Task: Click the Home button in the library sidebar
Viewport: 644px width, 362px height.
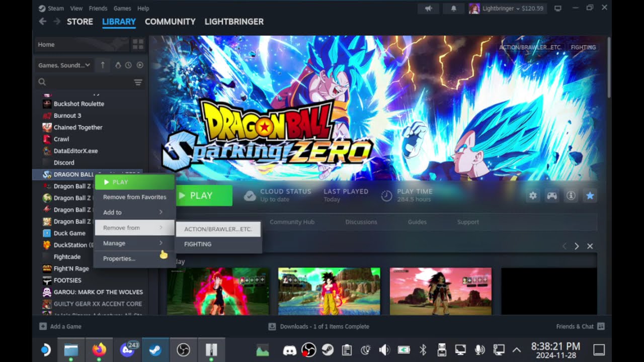Action: (x=82, y=45)
